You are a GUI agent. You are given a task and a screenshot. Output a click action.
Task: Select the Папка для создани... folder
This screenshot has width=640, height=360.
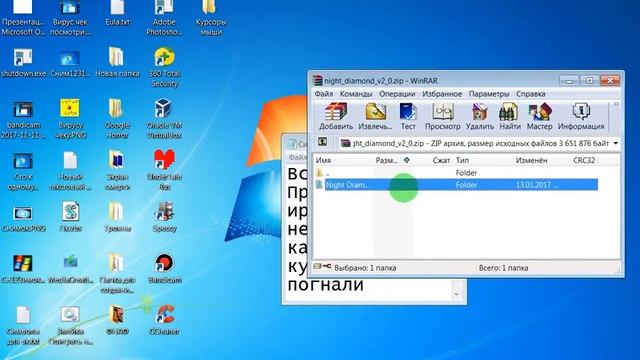pyautogui.click(x=117, y=273)
